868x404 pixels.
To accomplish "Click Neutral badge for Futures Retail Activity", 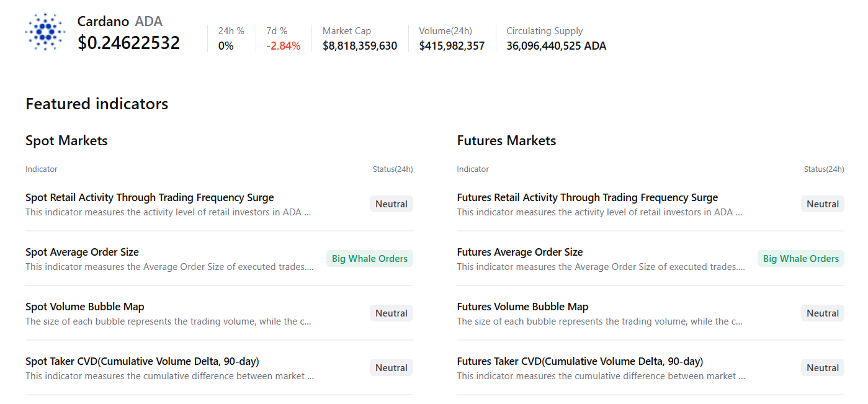I will [x=823, y=204].
